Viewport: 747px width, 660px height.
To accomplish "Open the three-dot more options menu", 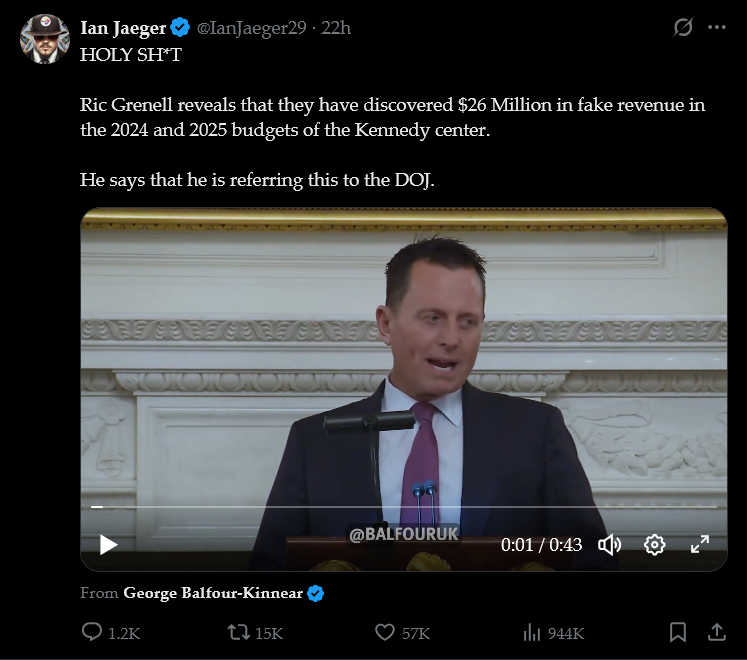I will pyautogui.click(x=717, y=28).
